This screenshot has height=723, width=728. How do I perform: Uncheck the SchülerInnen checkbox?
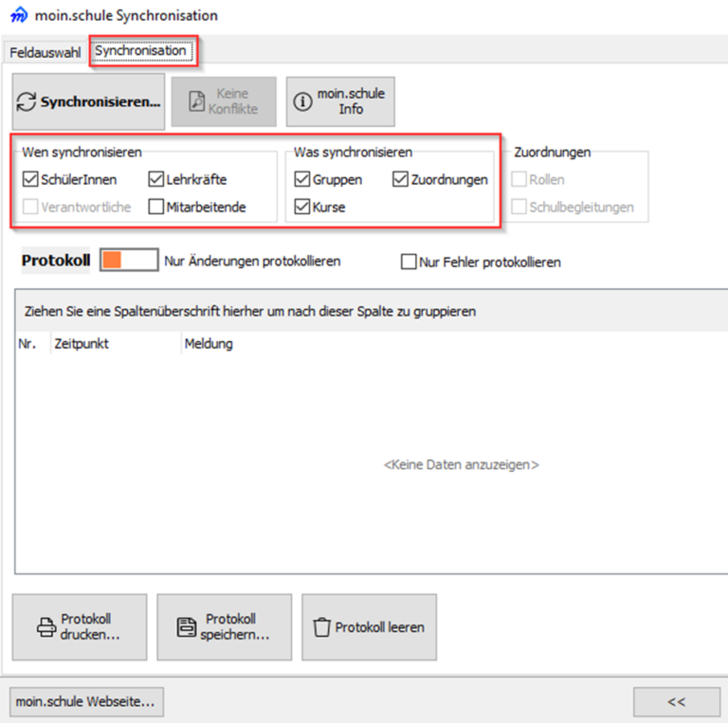(x=30, y=179)
